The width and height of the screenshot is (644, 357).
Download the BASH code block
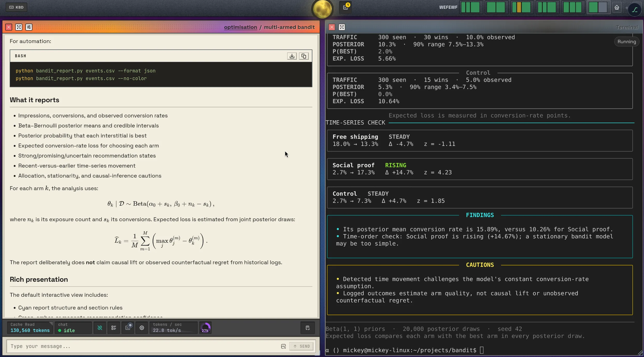point(292,56)
